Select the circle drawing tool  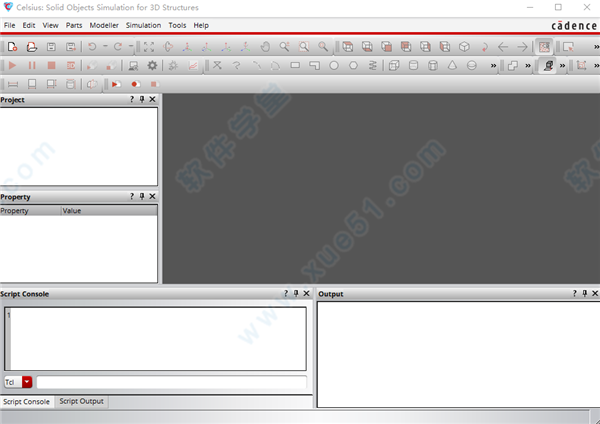[x=334, y=65]
